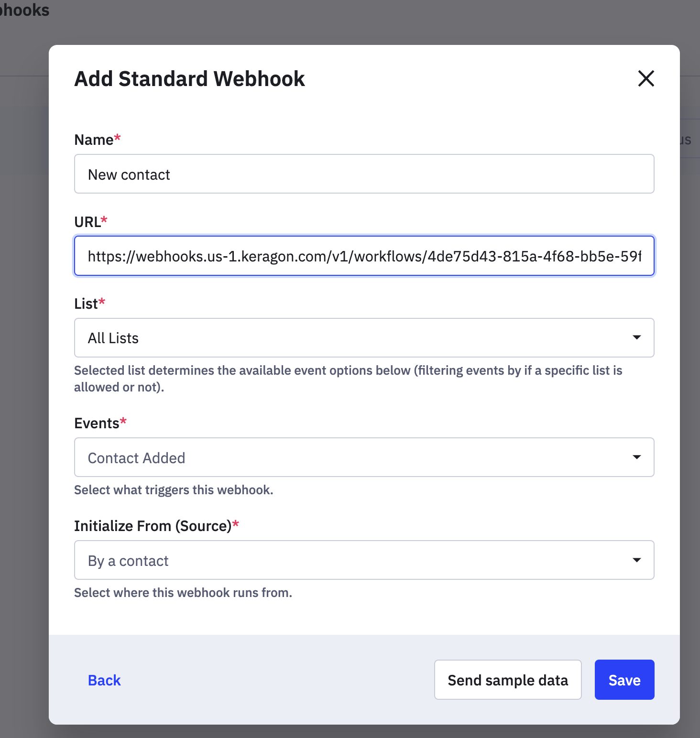Screen dimensions: 700x738
Task: Click the caret arrow in the Events field
Action: click(x=637, y=457)
